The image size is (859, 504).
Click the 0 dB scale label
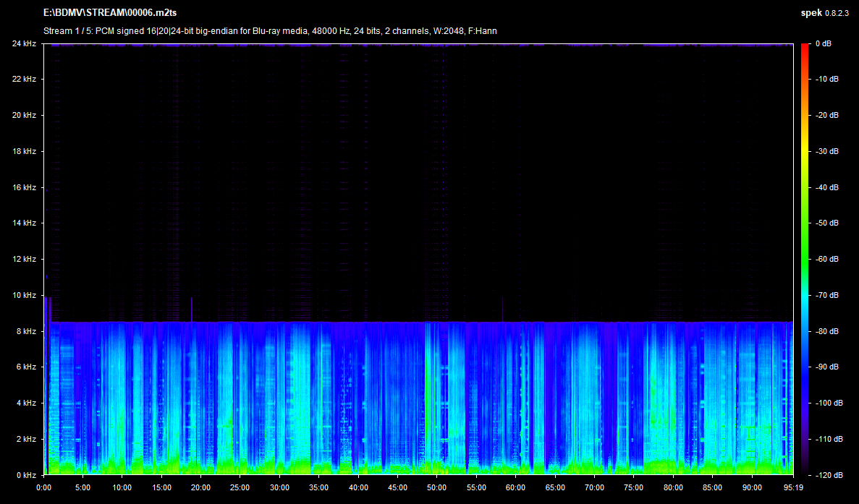point(824,43)
